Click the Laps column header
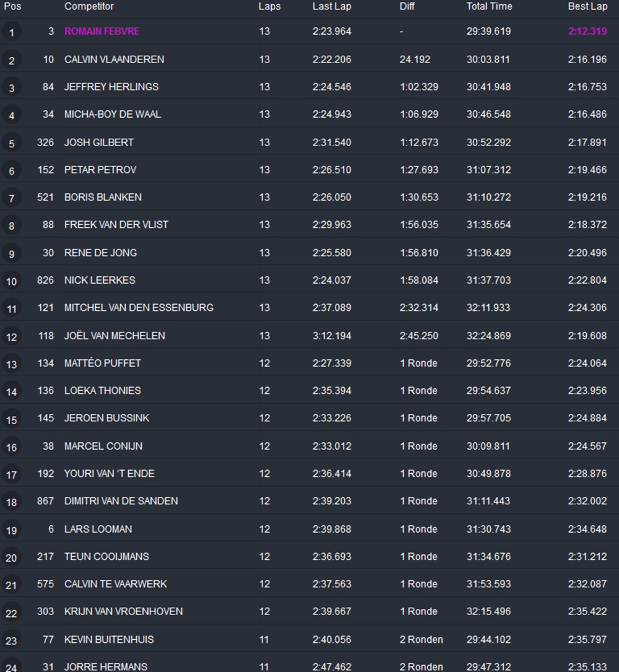 (269, 7)
